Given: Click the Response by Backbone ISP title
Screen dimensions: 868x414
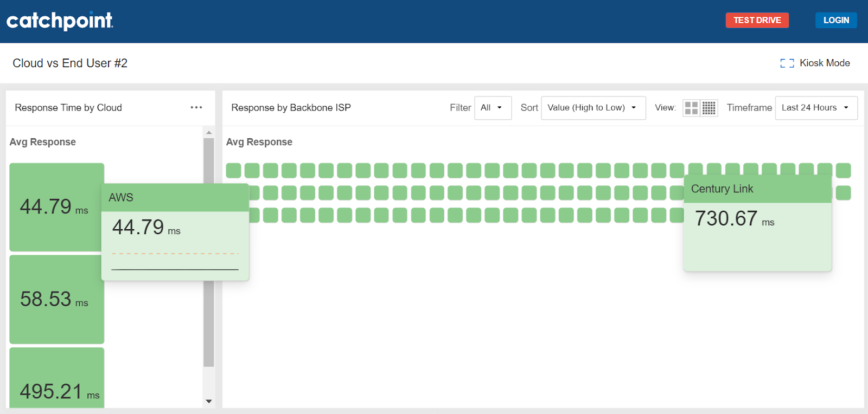Looking at the screenshot, I should click(x=291, y=108).
